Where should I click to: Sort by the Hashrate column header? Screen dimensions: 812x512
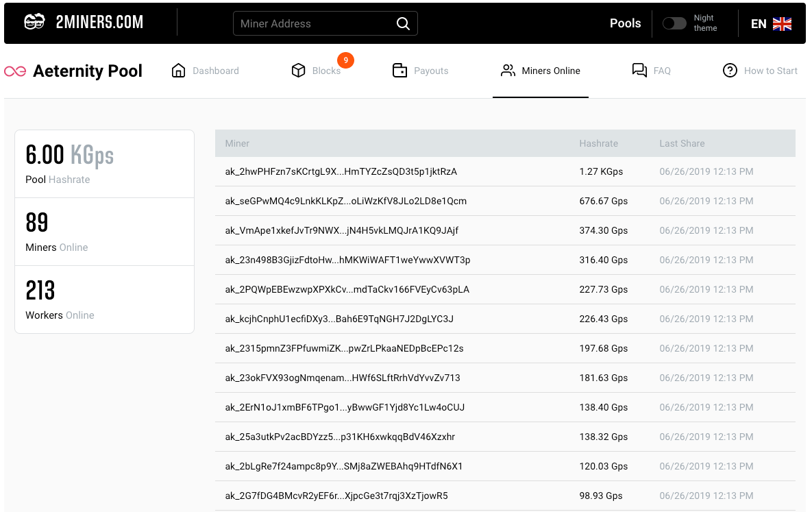coord(598,143)
